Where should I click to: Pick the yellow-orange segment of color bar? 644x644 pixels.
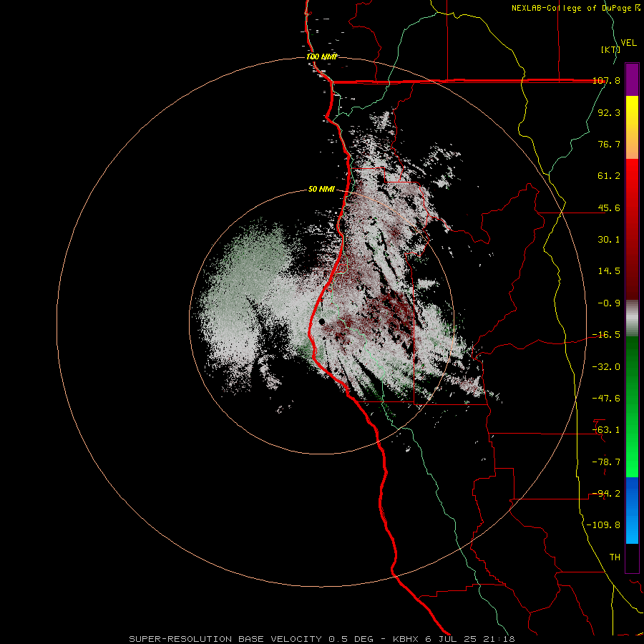(x=632, y=127)
